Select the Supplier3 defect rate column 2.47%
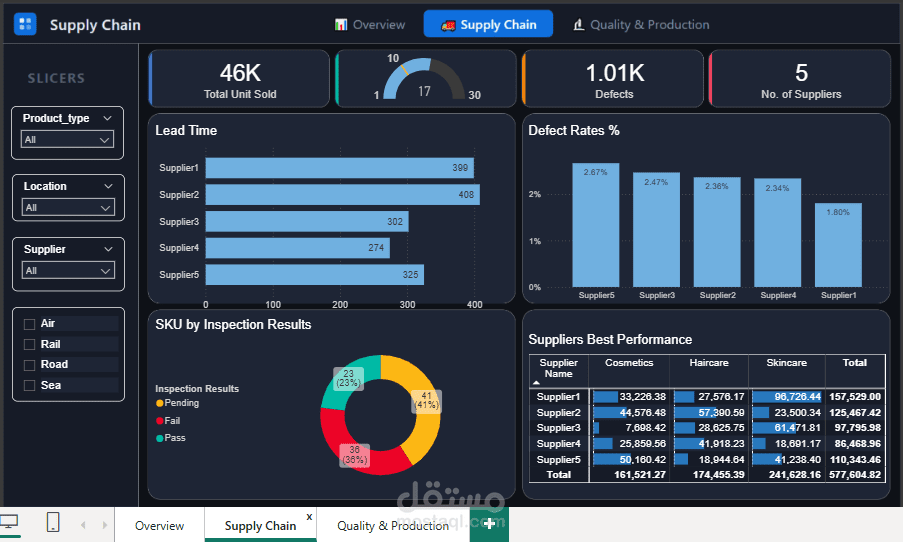Image resolution: width=903 pixels, height=542 pixels. click(657, 230)
